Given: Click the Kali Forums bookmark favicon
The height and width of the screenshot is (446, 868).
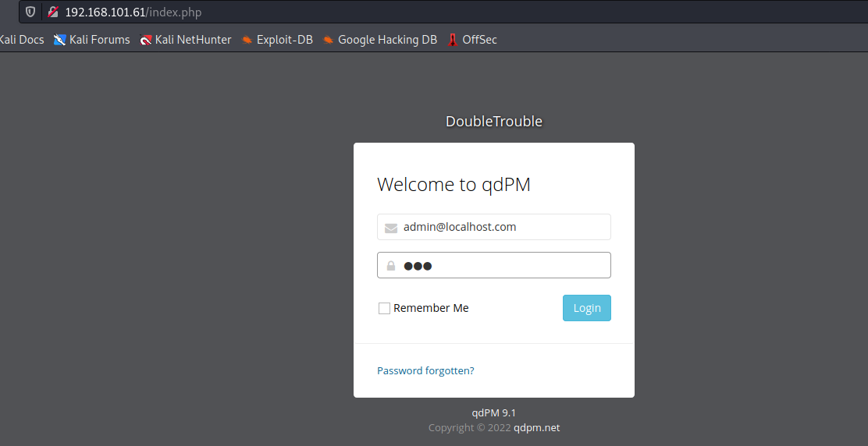Looking at the screenshot, I should [60, 40].
